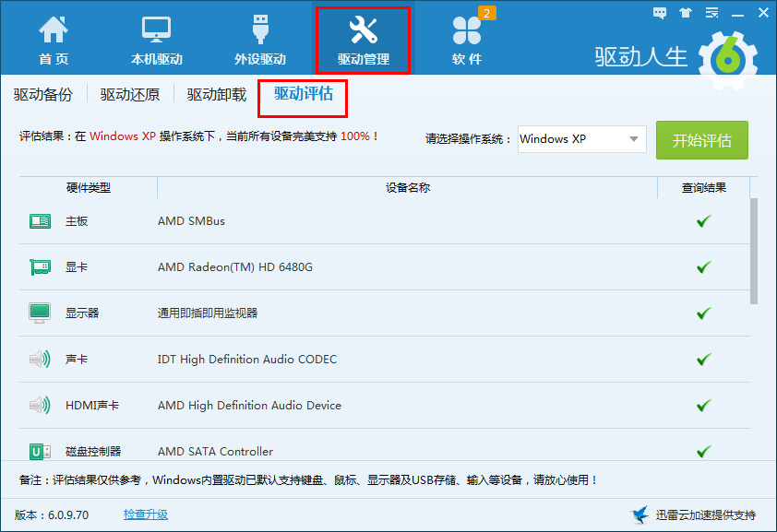
Task: Click the 检查升级 link
Action: tap(146, 514)
